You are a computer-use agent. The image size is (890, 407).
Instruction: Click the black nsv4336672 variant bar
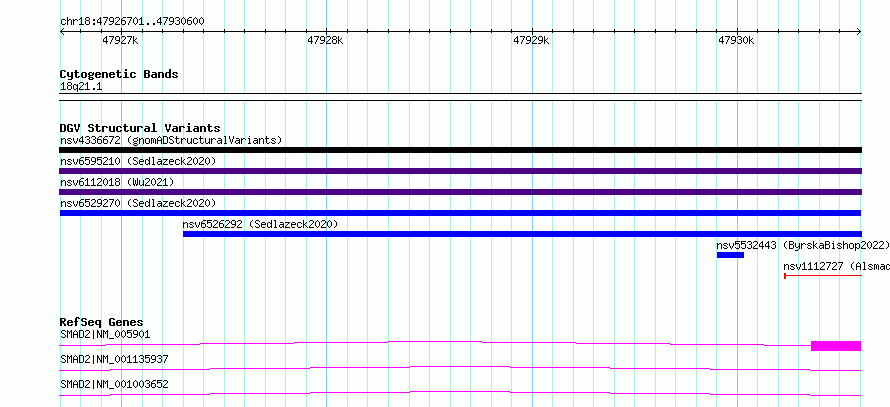coord(460,150)
